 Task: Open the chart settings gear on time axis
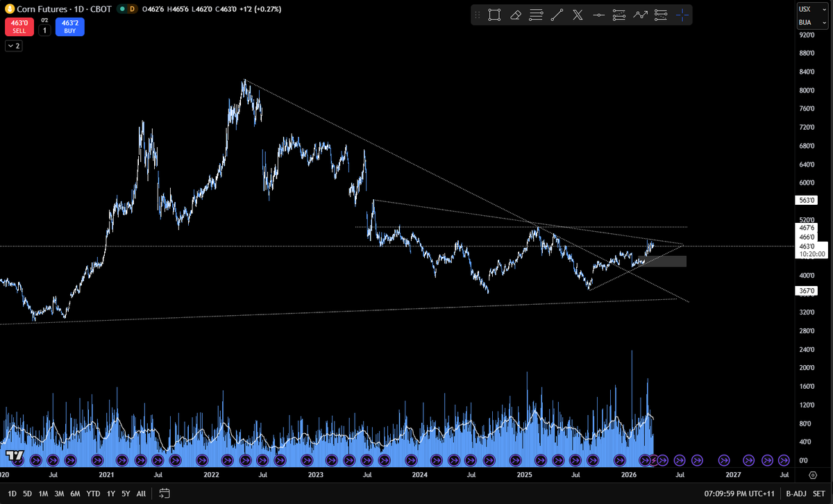[x=813, y=475]
